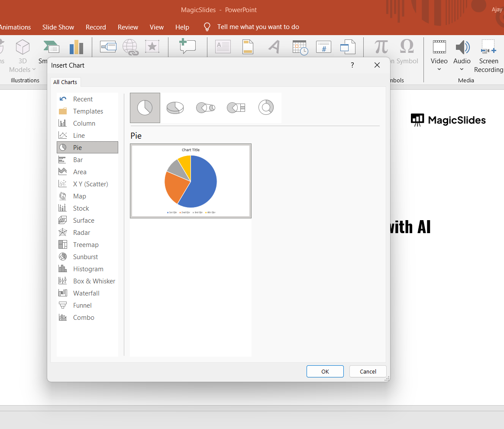This screenshot has height=429, width=504.
Task: Choose the Pie of Pie subtype
Action: (x=206, y=108)
